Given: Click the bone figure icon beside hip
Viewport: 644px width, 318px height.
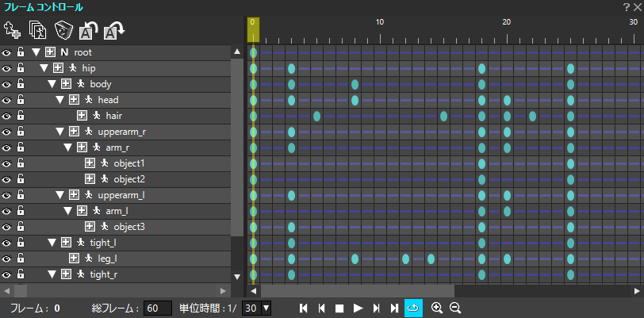Looking at the screenshot, I should coord(72,68).
